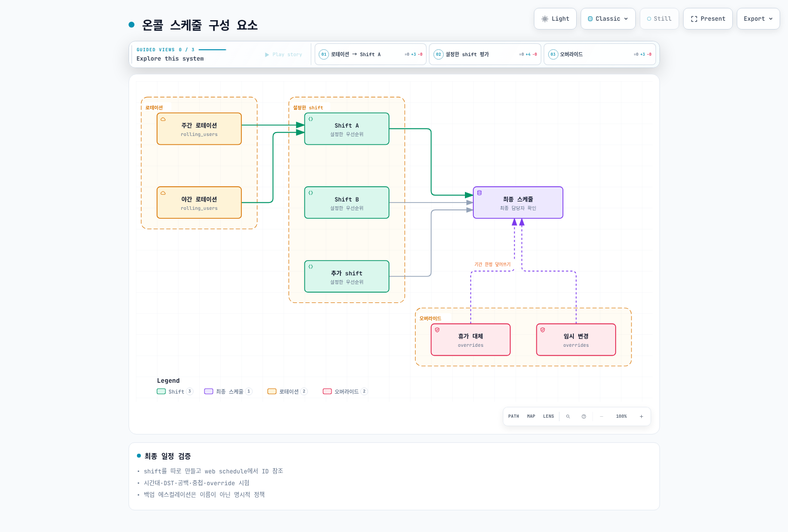The height and width of the screenshot is (532, 788).
Task: Select the 최종 스케줄 node
Action: (518, 202)
